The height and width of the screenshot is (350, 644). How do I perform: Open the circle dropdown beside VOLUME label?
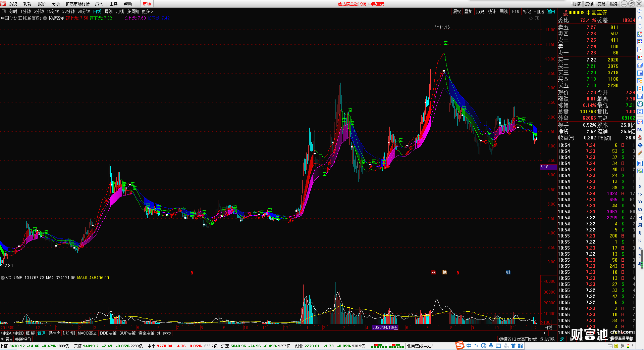[x=3, y=278]
